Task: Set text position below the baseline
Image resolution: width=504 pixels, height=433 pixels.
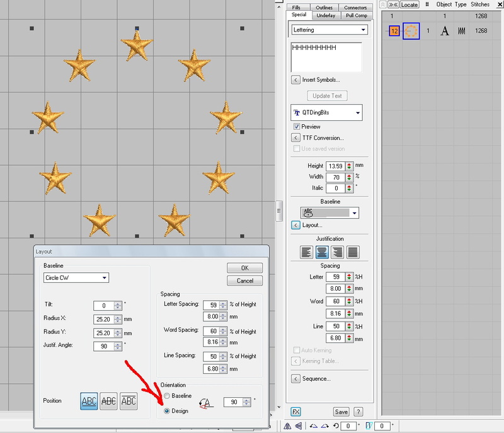Action: (129, 401)
